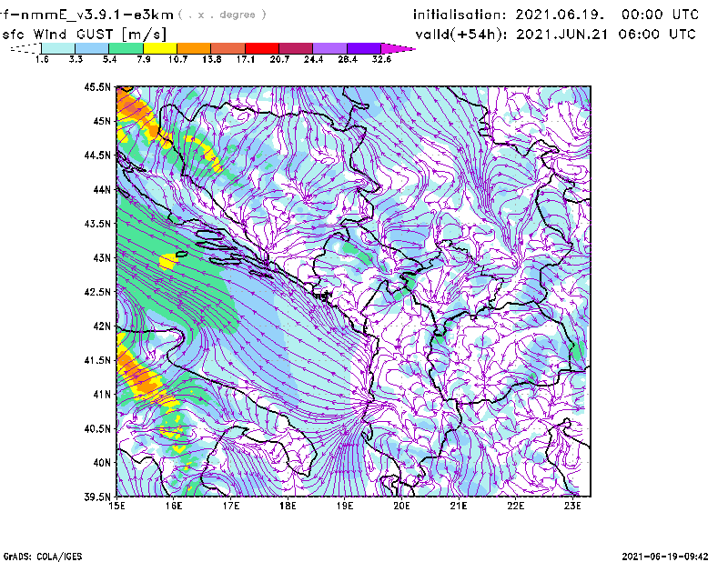The width and height of the screenshot is (728, 562).
Task: Click the 23E longitude label
Action: [572, 506]
